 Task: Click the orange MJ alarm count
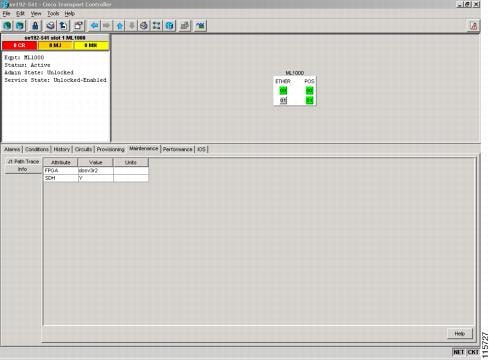click(55, 45)
